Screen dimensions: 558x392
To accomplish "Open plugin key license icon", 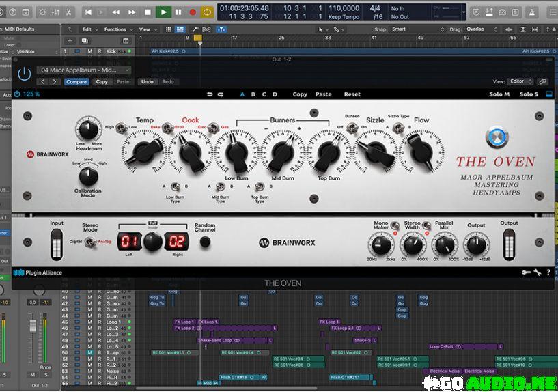I will click(x=526, y=273).
